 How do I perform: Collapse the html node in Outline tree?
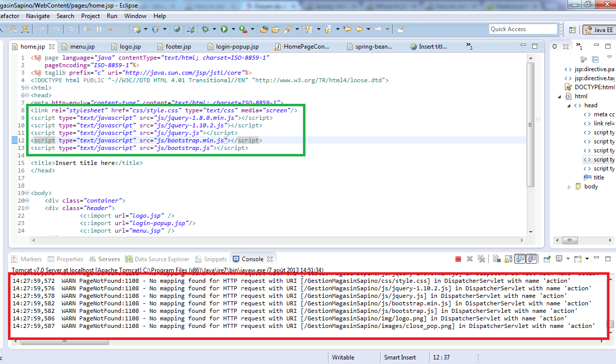point(559,97)
